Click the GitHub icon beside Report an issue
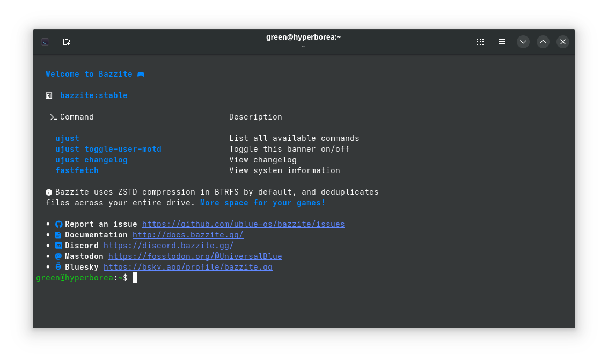608x364 pixels. [58, 224]
